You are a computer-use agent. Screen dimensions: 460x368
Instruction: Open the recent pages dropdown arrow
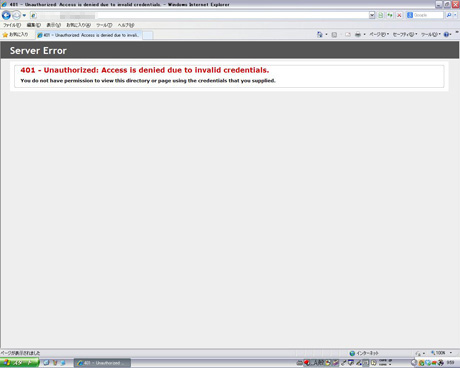pos(24,15)
